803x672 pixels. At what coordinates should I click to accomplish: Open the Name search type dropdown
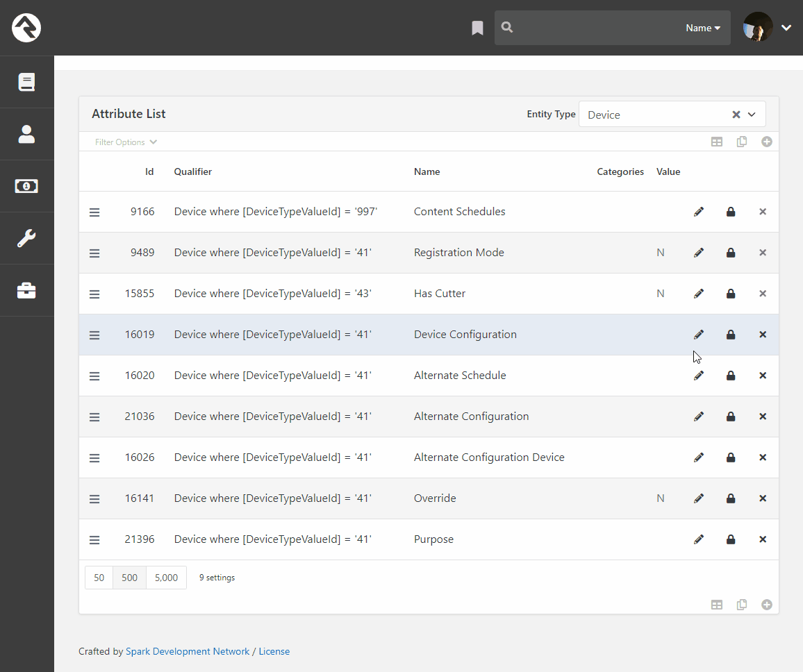pos(703,28)
